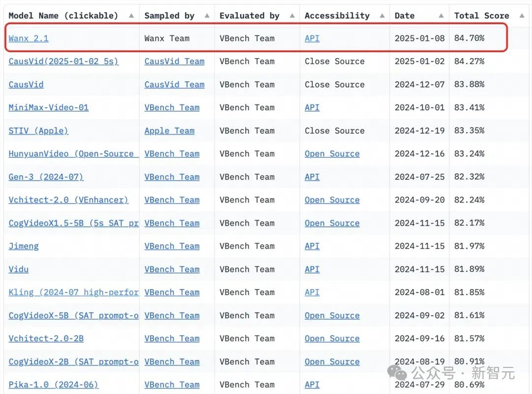Sort by Evaluated by column arrow
This screenshot has height=394, width=532.
point(292,15)
